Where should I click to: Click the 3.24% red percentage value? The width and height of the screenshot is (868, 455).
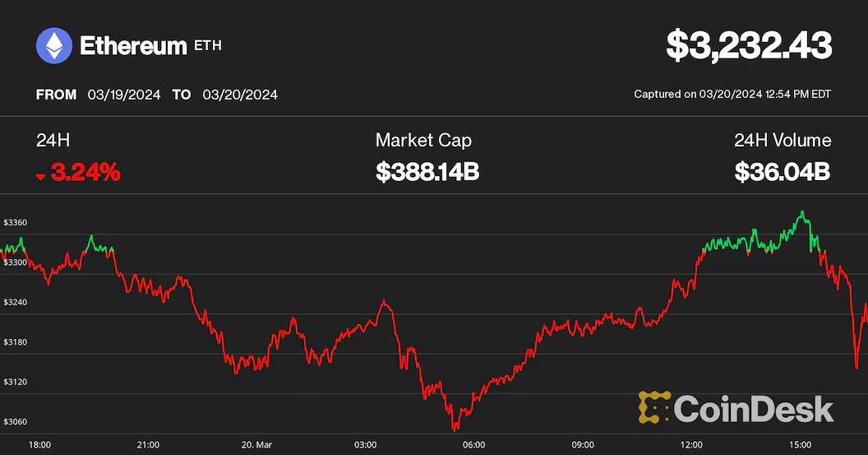coord(85,173)
